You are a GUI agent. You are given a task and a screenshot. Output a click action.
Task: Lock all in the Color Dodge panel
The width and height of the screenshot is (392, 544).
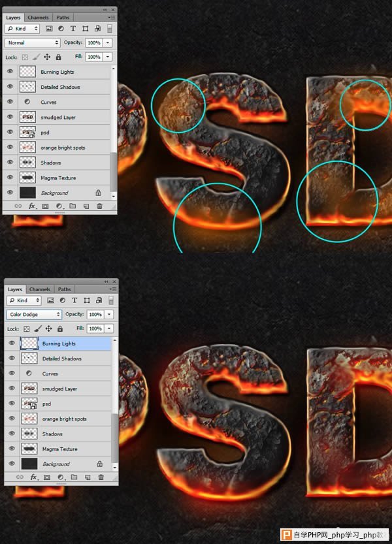tap(60, 328)
